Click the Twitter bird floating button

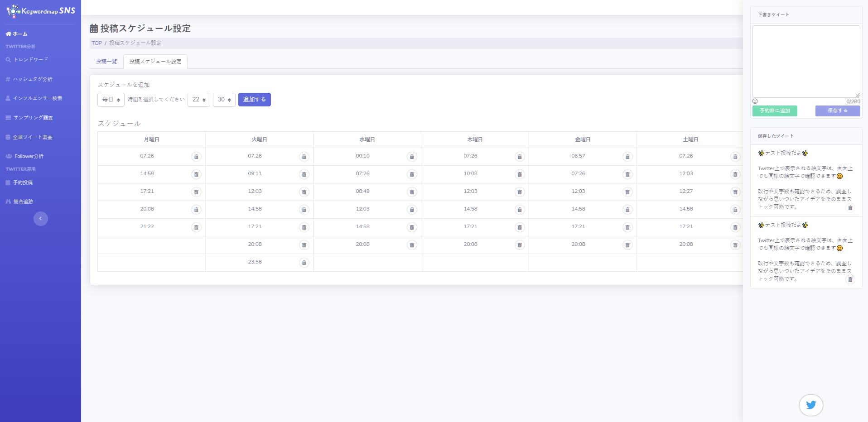pyautogui.click(x=810, y=405)
